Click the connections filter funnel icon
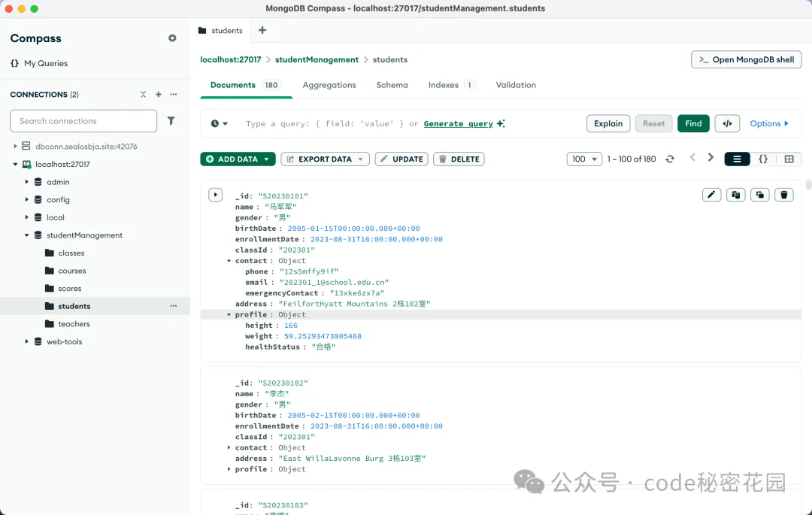This screenshot has height=515, width=812. coord(171,120)
